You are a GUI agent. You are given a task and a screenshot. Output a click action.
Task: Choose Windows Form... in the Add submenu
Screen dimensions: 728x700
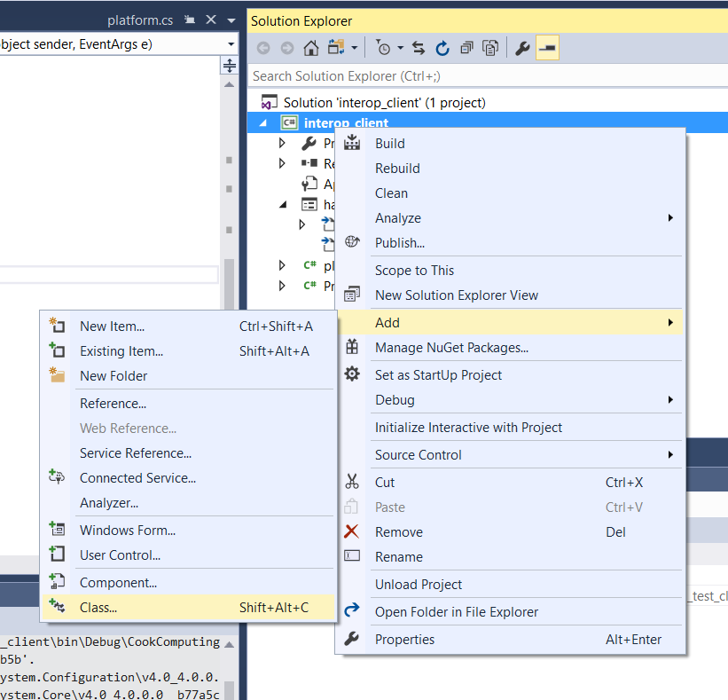(188, 530)
